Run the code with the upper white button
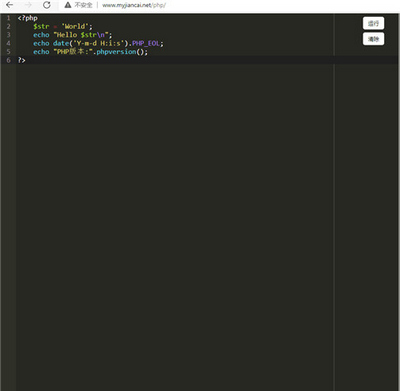 click(373, 23)
